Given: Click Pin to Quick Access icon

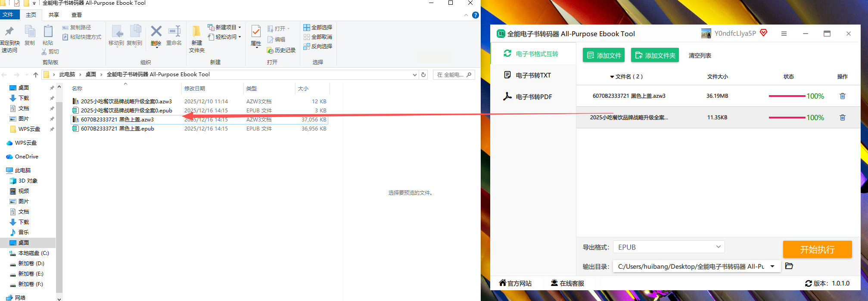Looking at the screenshot, I should 9,32.
